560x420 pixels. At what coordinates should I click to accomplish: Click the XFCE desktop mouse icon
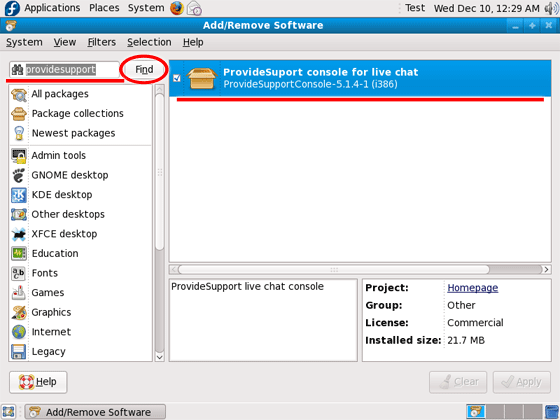[x=19, y=234]
